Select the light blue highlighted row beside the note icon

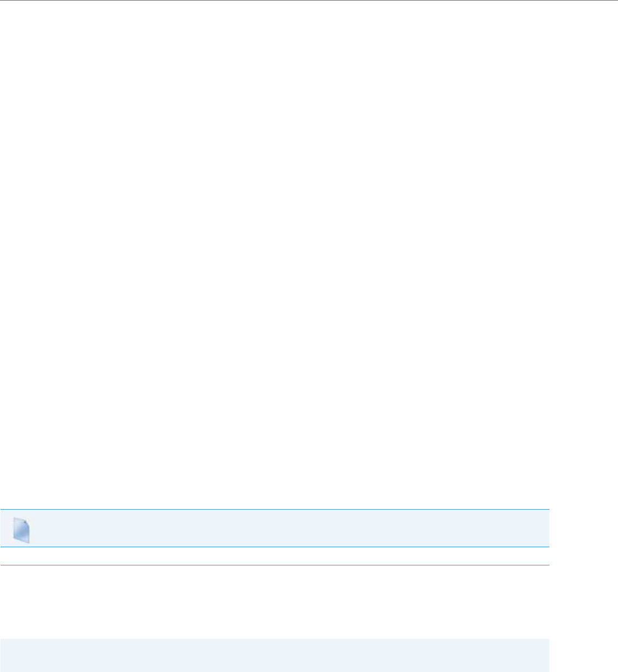(x=274, y=528)
